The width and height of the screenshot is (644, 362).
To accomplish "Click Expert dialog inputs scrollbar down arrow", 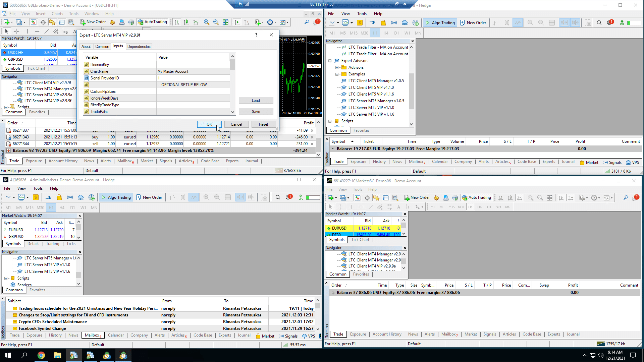I will click(x=233, y=112).
